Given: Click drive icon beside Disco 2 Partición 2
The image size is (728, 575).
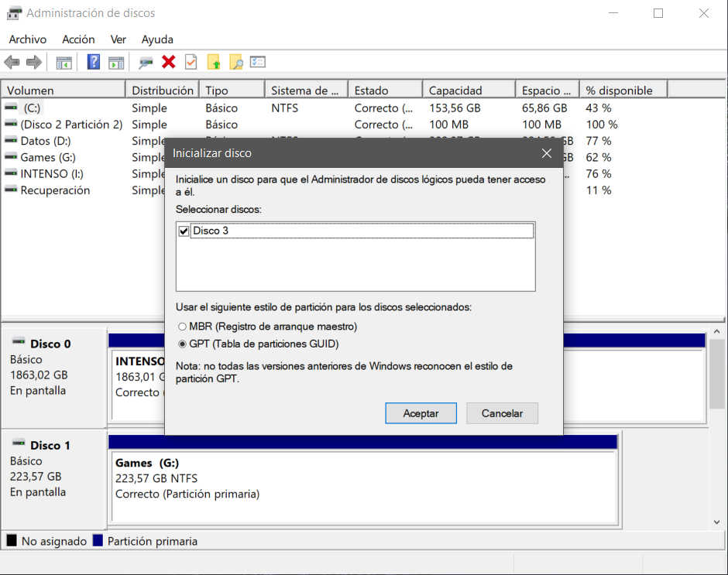Looking at the screenshot, I should pos(11,124).
